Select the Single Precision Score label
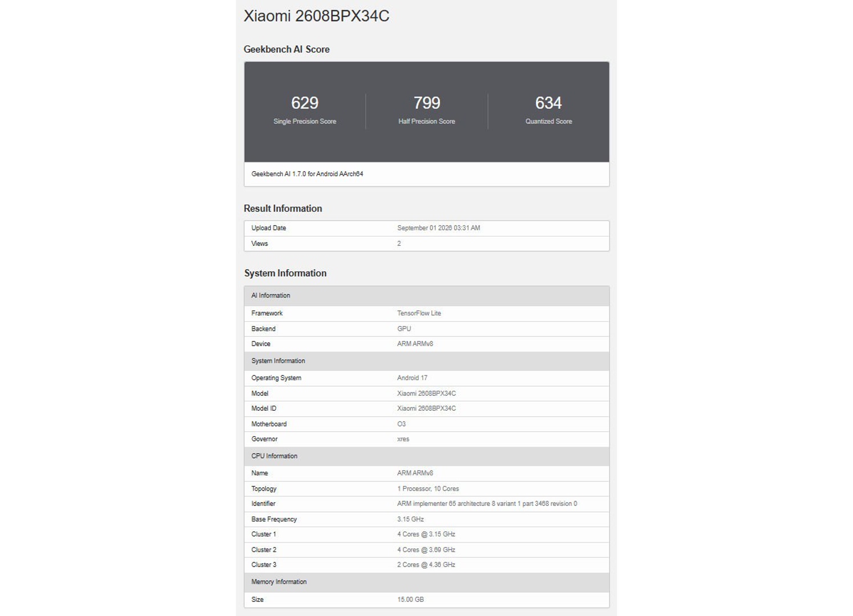This screenshot has height=616, width=853. point(305,121)
